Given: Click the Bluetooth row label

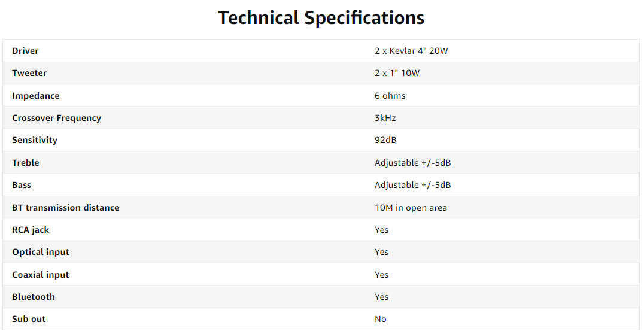Looking at the screenshot, I should click(x=34, y=297).
